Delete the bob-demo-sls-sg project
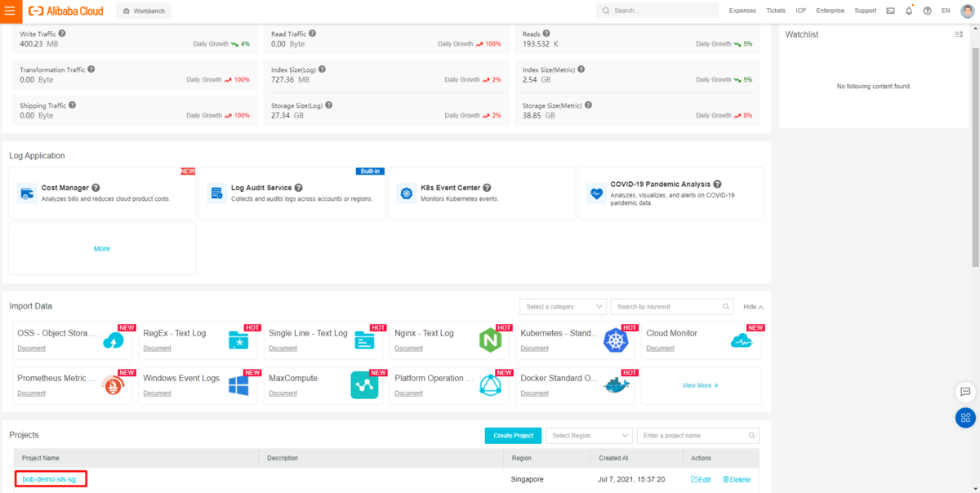This screenshot has width=980, height=493. point(736,479)
